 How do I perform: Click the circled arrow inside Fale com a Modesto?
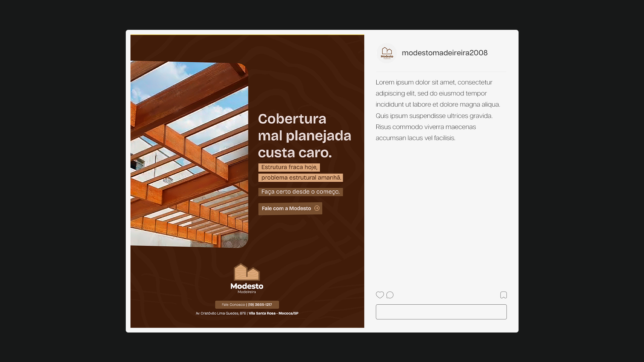[x=317, y=208]
